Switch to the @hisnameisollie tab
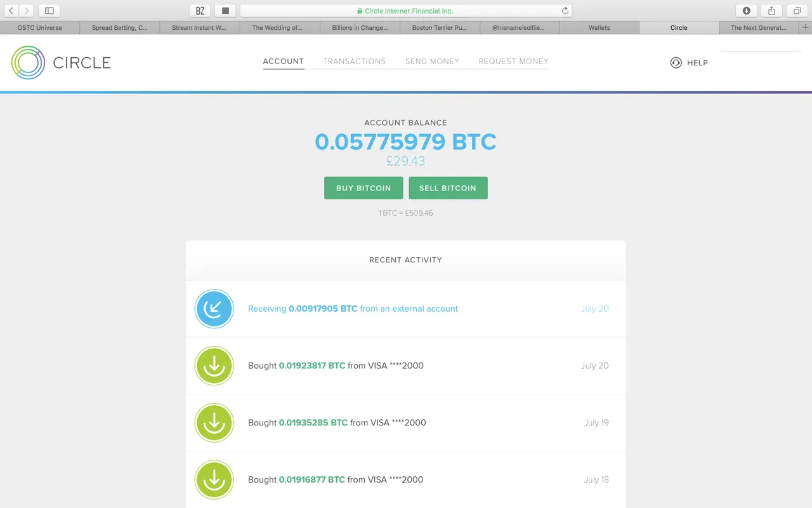Screen dimensions: 812x508 pyautogui.click(x=520, y=28)
